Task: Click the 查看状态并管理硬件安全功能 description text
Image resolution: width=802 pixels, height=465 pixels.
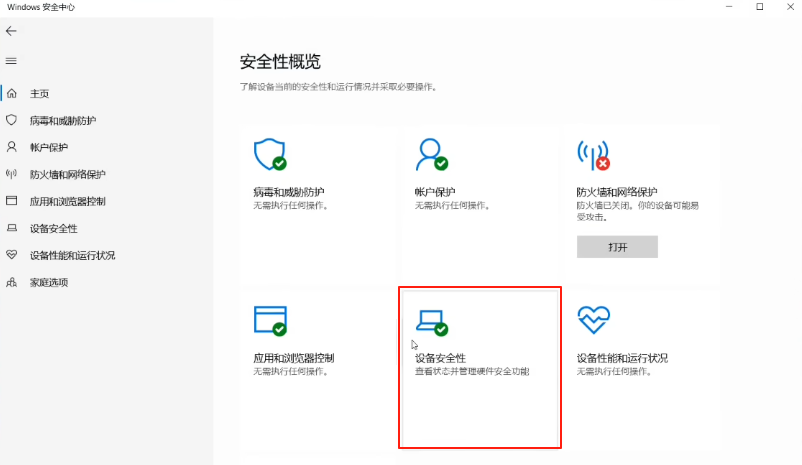Action: pyautogui.click(x=472, y=371)
